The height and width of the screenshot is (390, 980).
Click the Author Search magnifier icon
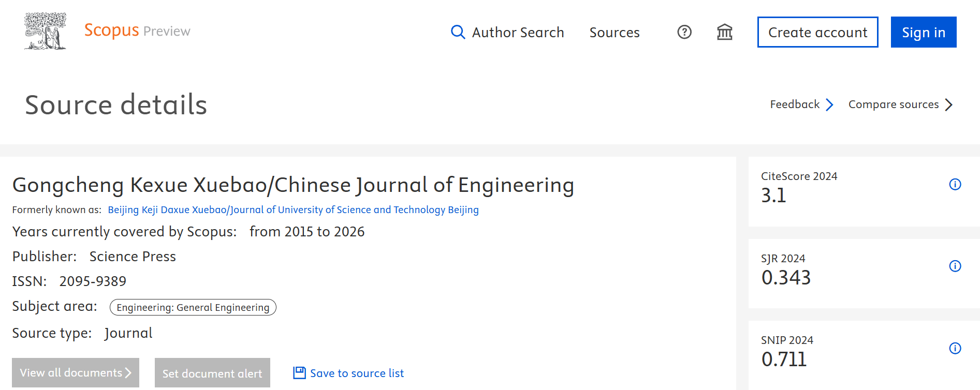point(458,32)
